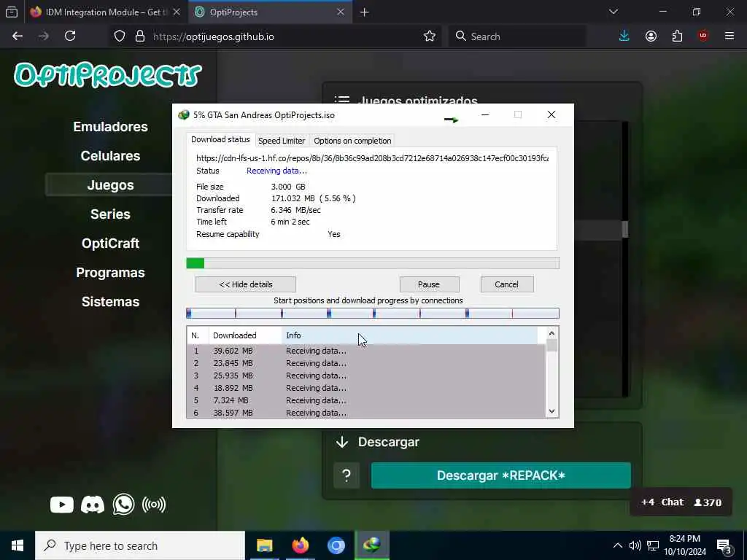Open the Discord icon link

coord(93,505)
